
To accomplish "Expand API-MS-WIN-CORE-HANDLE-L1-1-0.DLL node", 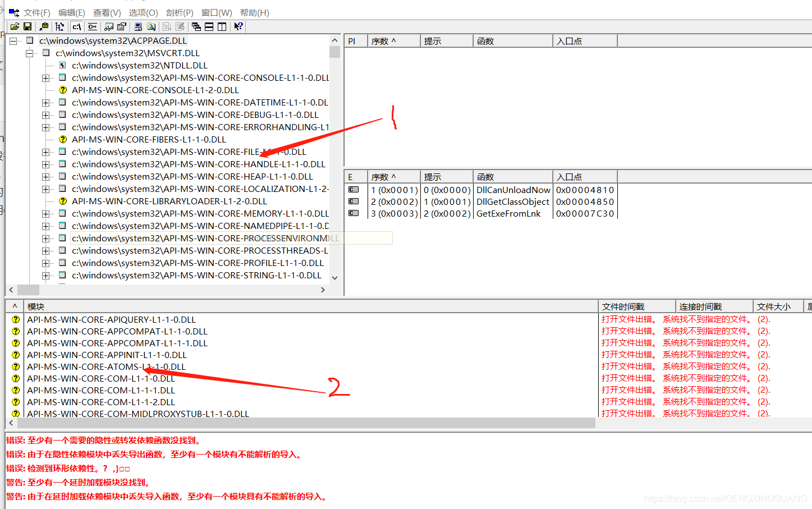I will point(45,164).
